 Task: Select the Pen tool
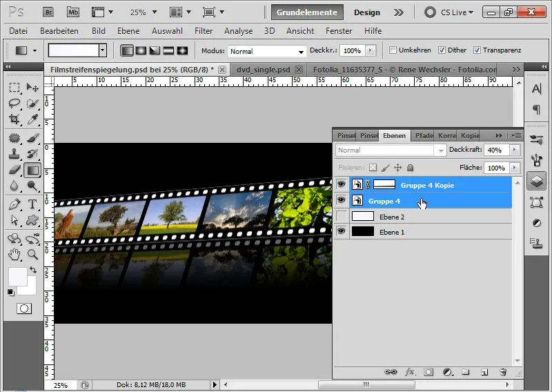(14, 204)
